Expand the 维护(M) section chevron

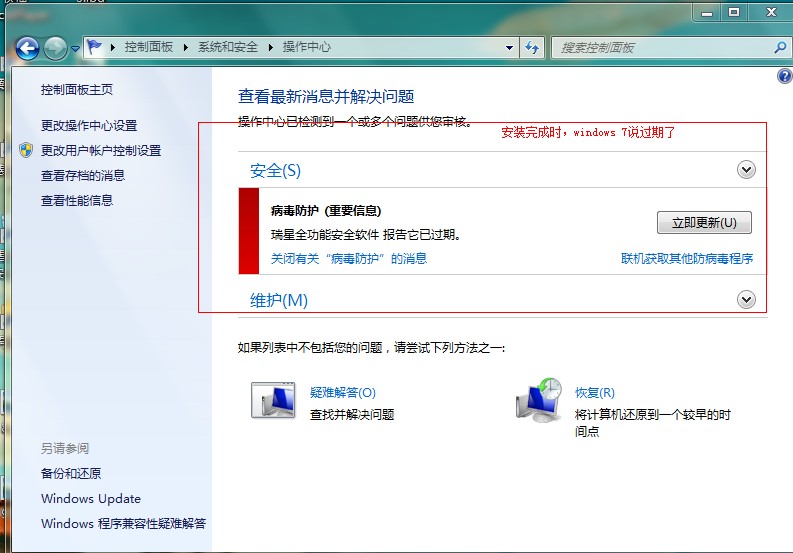point(746,300)
